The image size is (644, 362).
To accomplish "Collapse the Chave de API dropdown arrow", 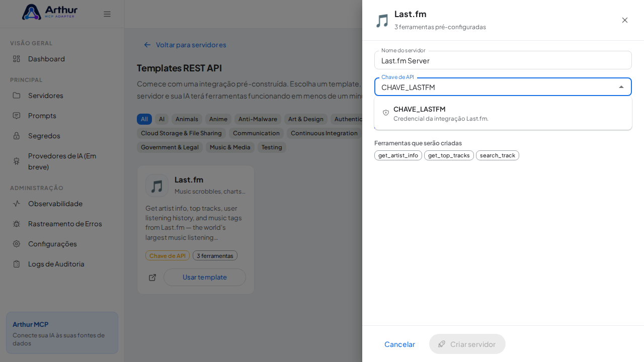I will pyautogui.click(x=621, y=87).
